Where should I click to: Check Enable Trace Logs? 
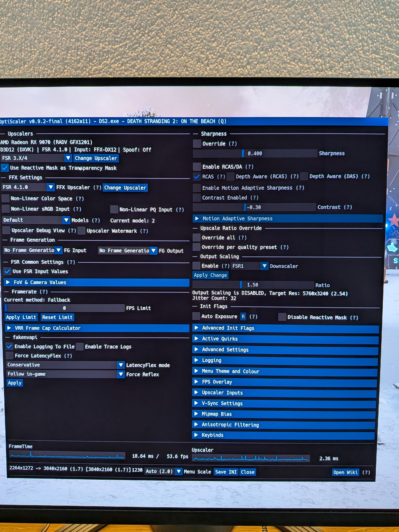(80, 347)
